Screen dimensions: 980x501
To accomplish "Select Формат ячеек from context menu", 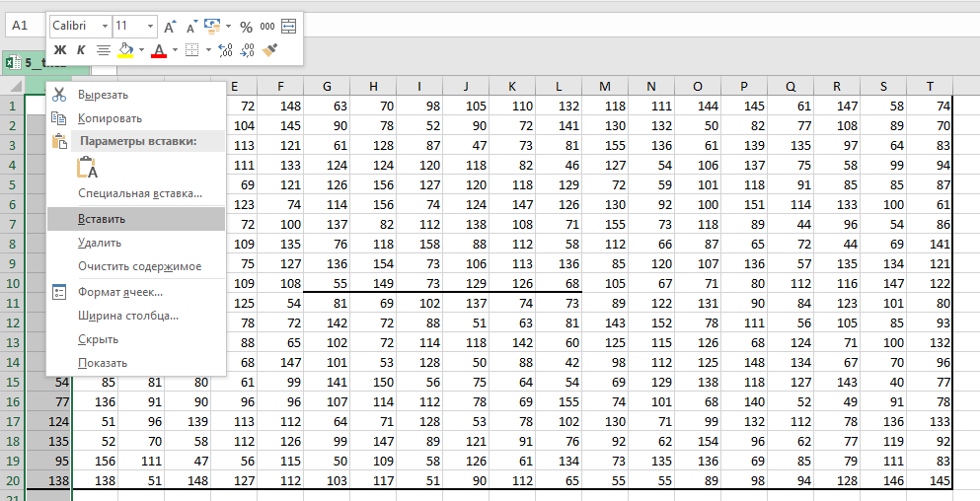I will 120,292.
